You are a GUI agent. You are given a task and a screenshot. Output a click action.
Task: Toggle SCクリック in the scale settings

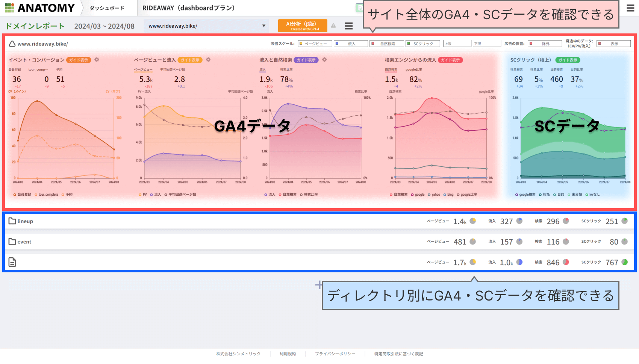click(422, 44)
